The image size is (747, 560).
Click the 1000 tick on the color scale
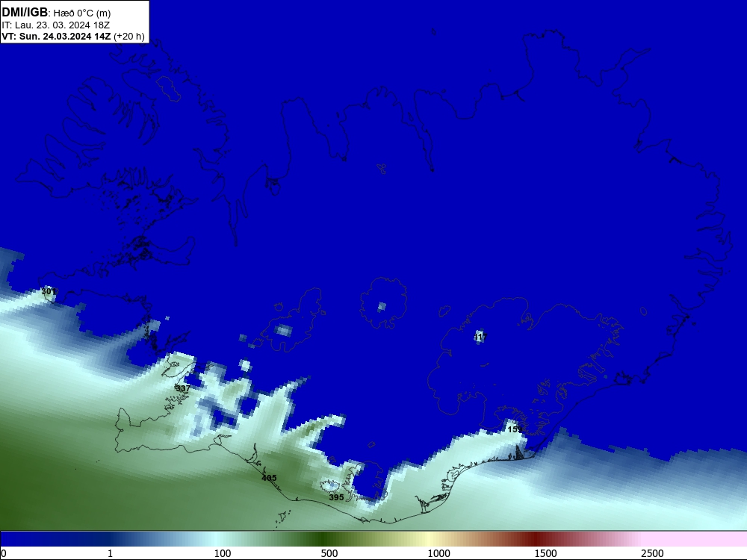[x=438, y=553]
